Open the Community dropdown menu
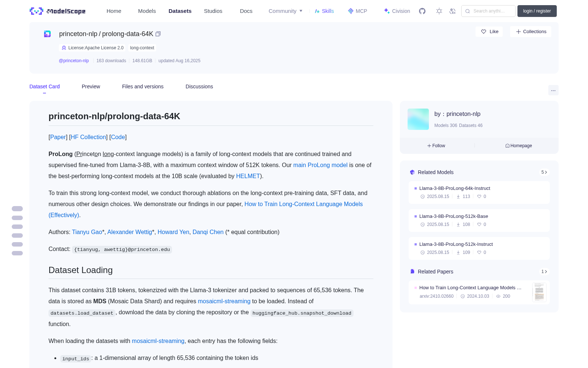 coord(286,11)
